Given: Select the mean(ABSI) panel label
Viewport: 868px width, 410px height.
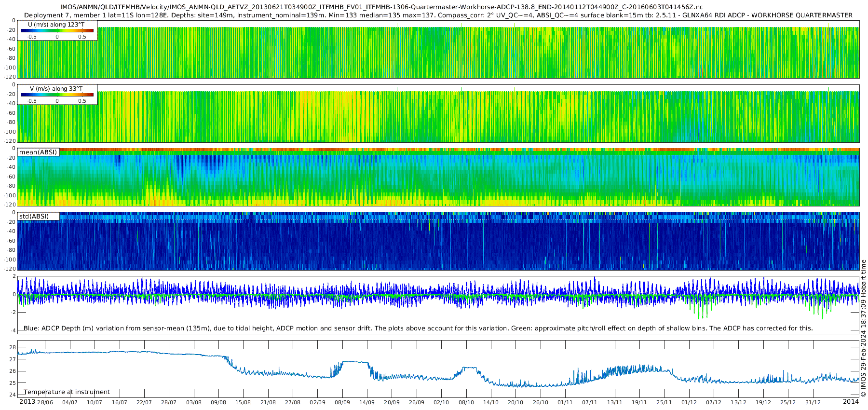Looking at the screenshot, I should (x=38, y=152).
